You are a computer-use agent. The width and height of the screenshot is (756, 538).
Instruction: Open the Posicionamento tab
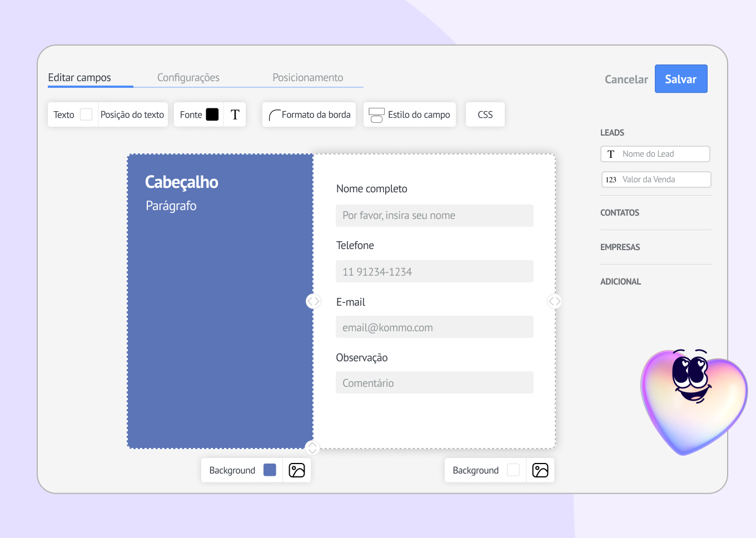tap(308, 77)
